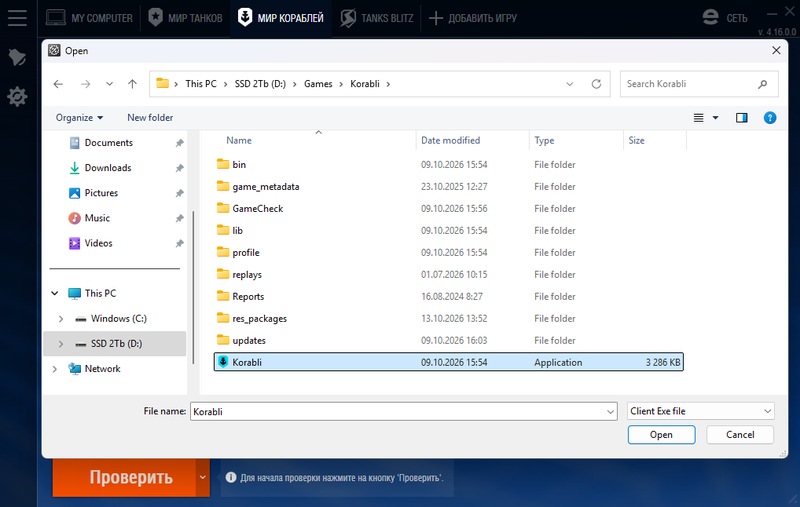The height and width of the screenshot is (507, 800).
Task: Open Downloads in the quick access list
Action: [108, 168]
